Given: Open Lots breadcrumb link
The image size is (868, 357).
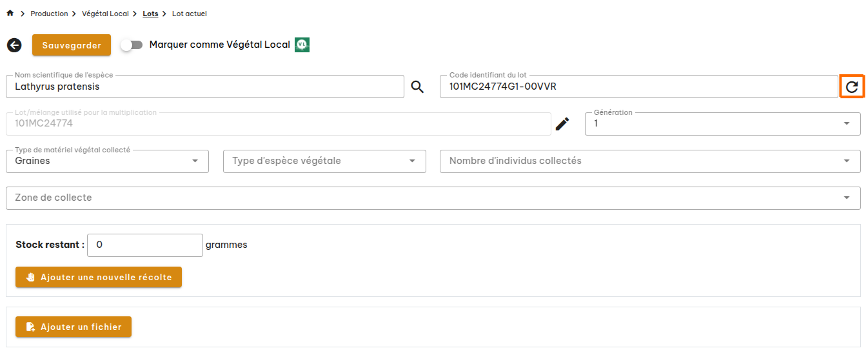Looking at the screenshot, I should click(x=150, y=14).
